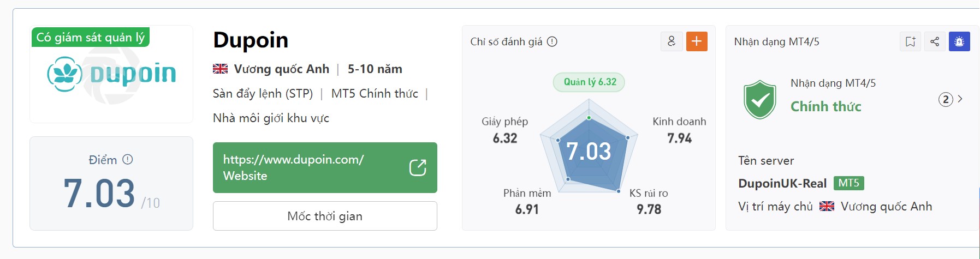Click the share icon in MT4/5 panel
The image size is (980, 259).
click(935, 41)
